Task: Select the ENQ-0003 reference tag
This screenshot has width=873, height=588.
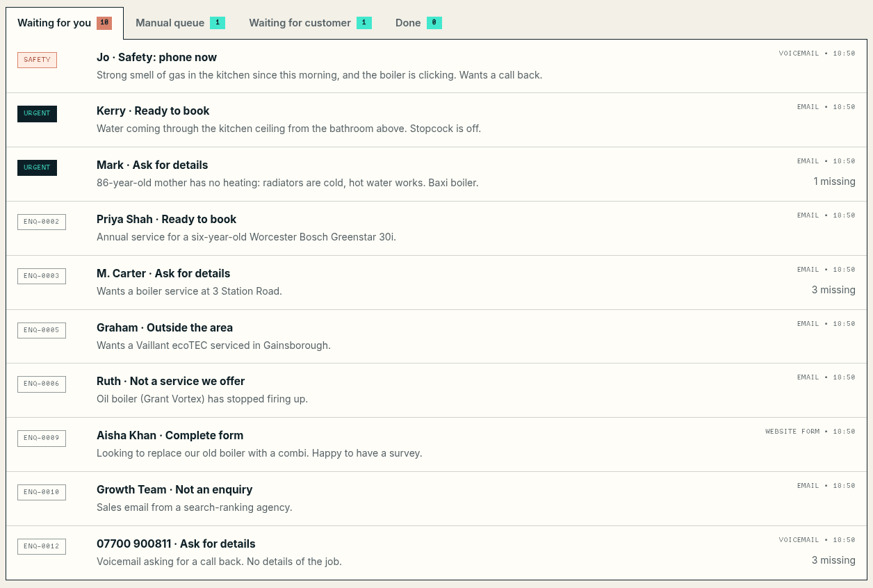Action: [x=42, y=276]
